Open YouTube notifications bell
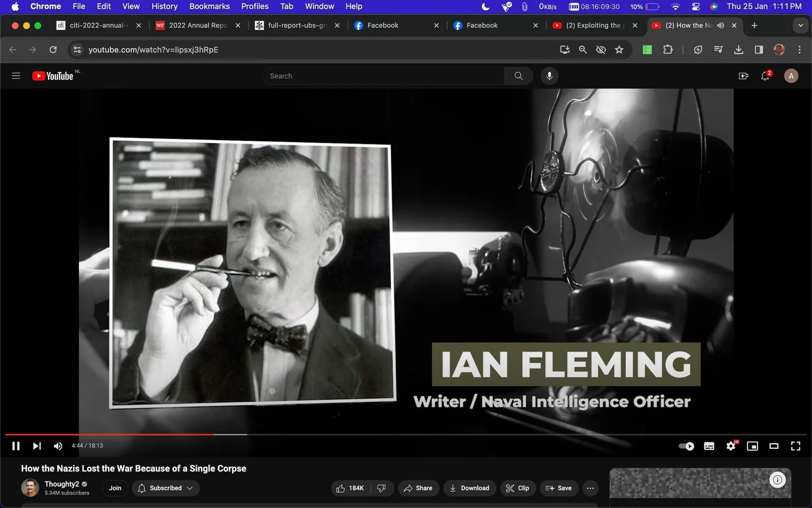 pos(765,76)
